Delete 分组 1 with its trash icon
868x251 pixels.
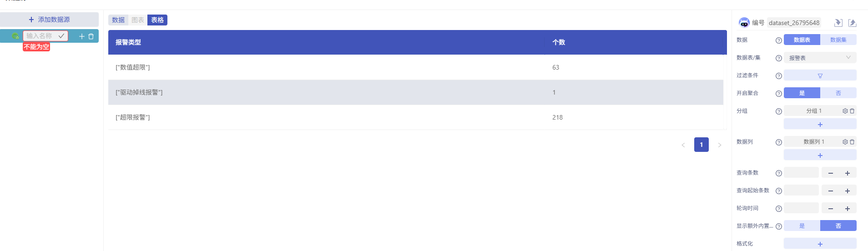click(x=852, y=111)
